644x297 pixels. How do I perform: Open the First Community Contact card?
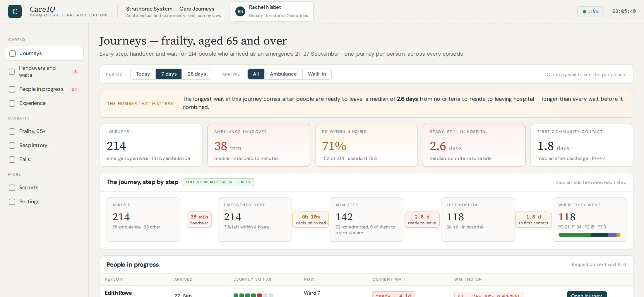582,145
